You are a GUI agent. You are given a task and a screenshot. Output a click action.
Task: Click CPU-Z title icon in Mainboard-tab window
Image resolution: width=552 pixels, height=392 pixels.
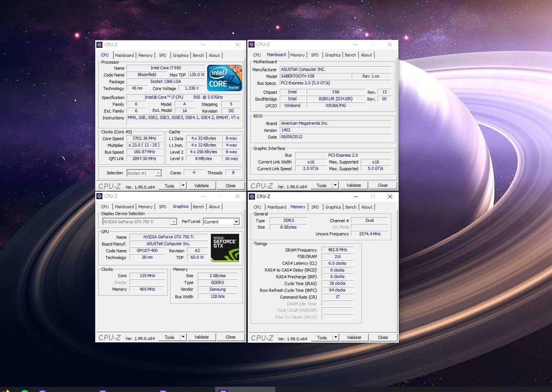pos(252,44)
